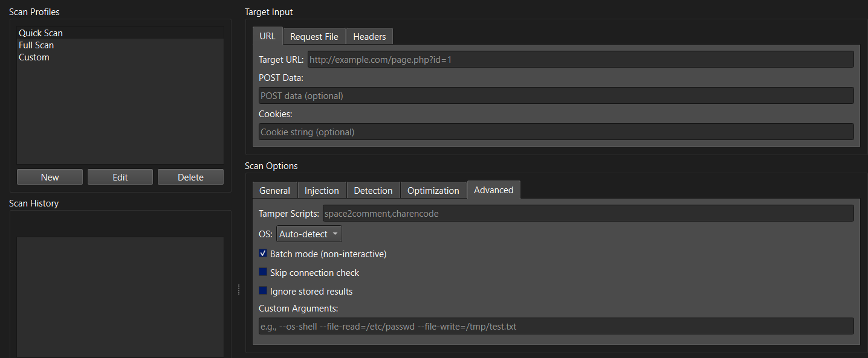Select the URL input tab
The image size is (868, 358).
pos(267,36)
